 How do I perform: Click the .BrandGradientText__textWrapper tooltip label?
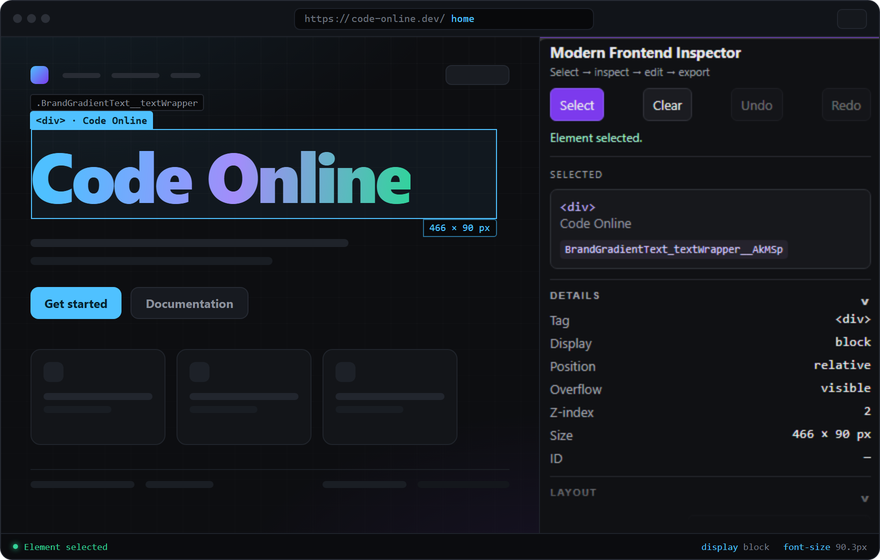[x=117, y=103]
